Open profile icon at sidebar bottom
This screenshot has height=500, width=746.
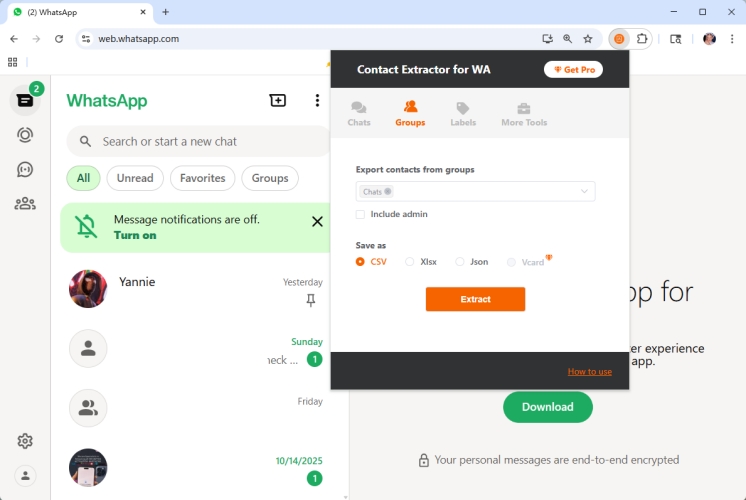(x=25, y=475)
